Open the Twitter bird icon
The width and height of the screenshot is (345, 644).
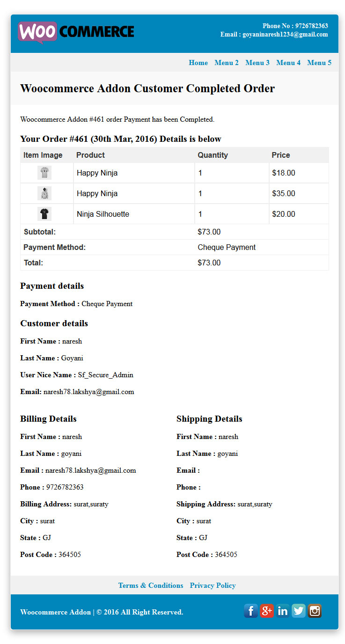(299, 611)
